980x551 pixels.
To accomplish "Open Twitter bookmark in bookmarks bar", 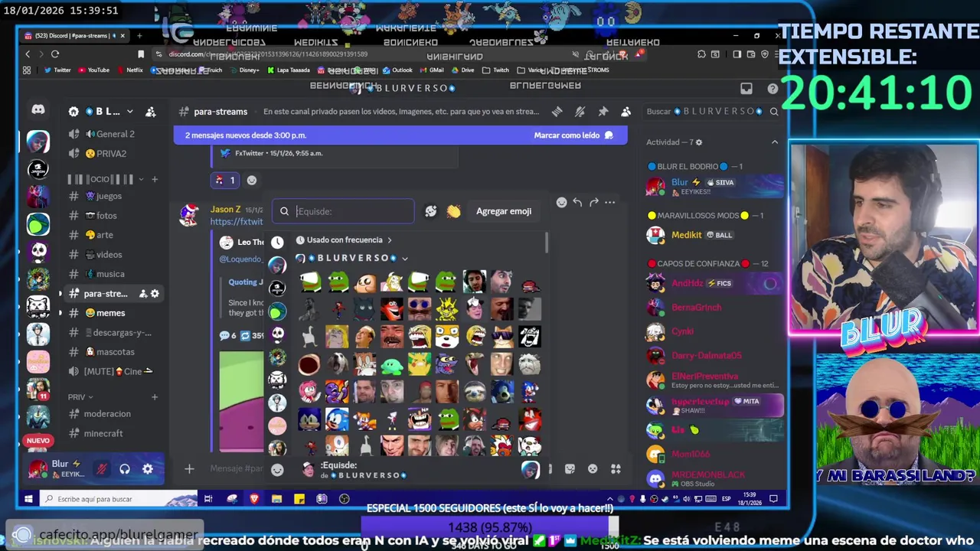I will [x=57, y=70].
